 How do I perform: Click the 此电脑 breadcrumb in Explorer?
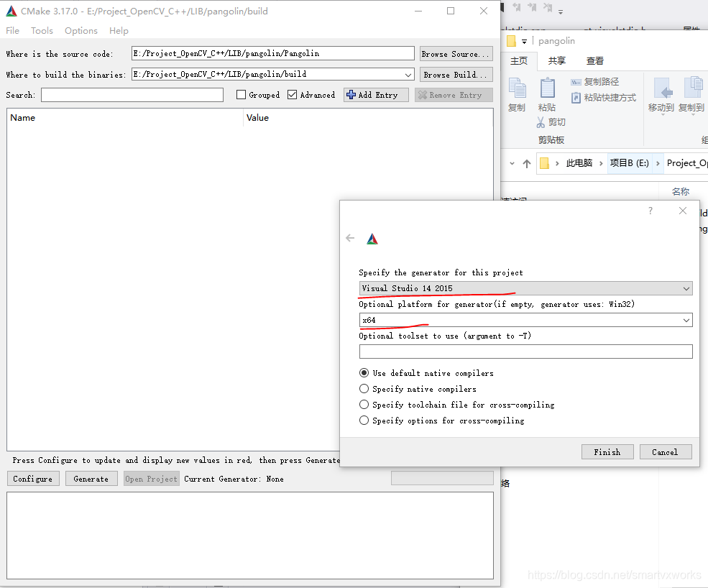click(x=579, y=163)
